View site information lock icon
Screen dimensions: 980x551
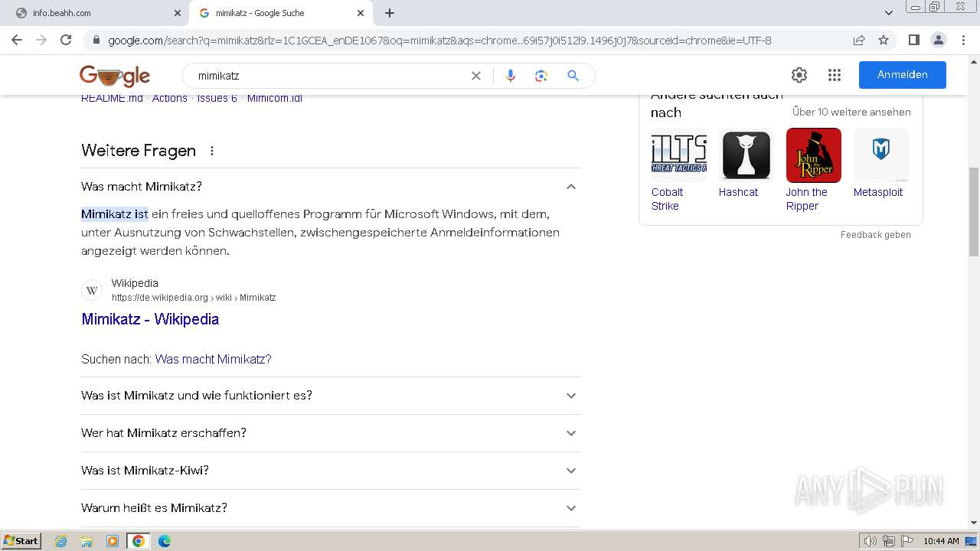pos(96,41)
